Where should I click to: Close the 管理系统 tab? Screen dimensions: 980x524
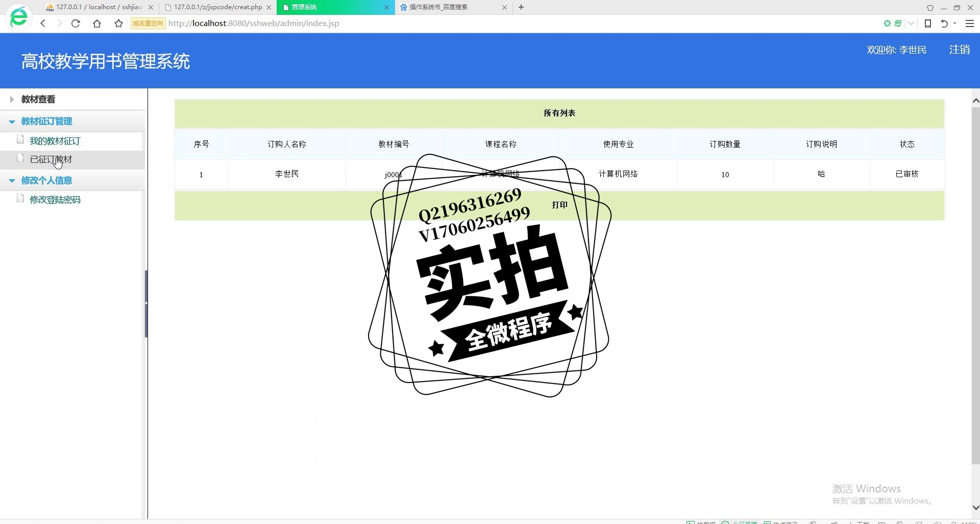386,8
